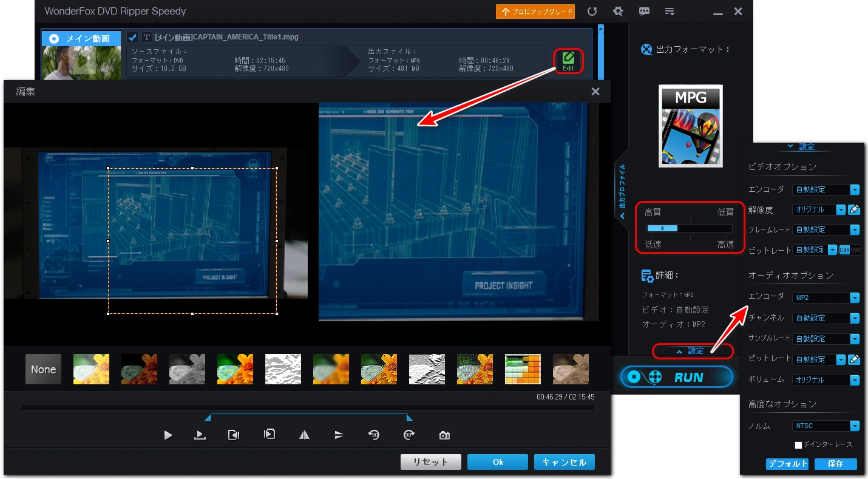Apply the gray emboss filter
The width and height of the screenshot is (868, 479).
point(427,369)
